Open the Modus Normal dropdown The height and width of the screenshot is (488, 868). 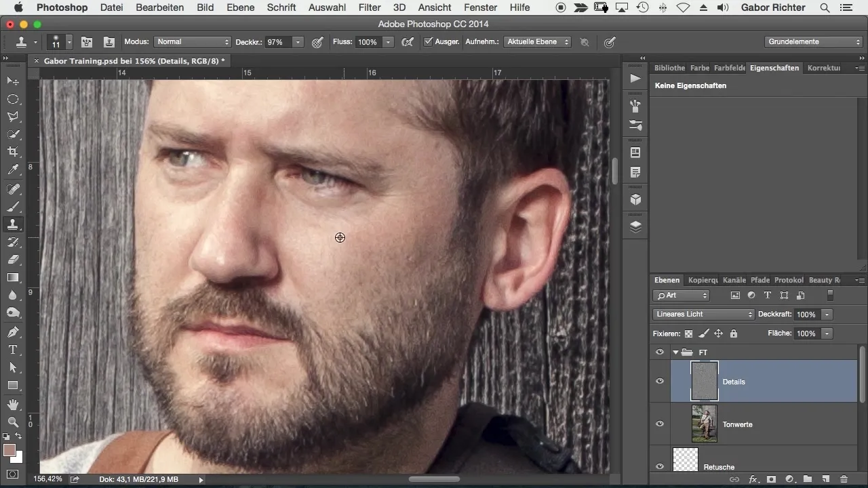pos(193,42)
